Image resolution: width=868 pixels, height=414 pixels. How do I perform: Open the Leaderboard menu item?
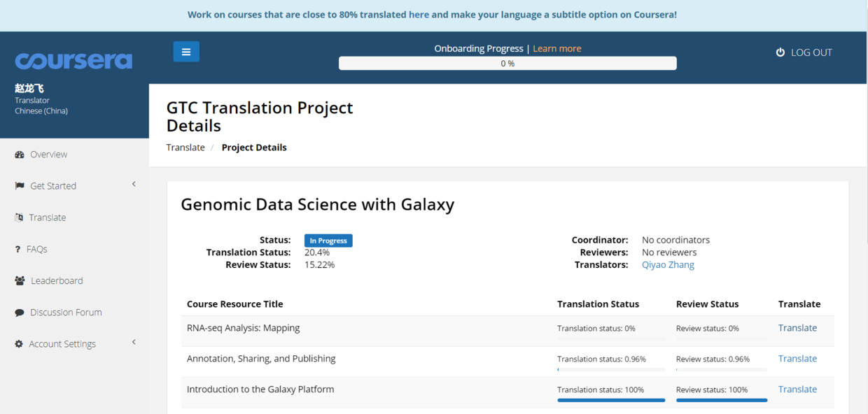point(57,280)
